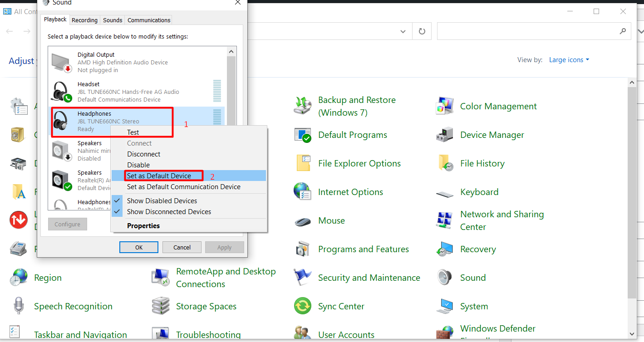The height and width of the screenshot is (342, 644).
Task: Click the device list scroll up arrow
Action: [x=231, y=52]
